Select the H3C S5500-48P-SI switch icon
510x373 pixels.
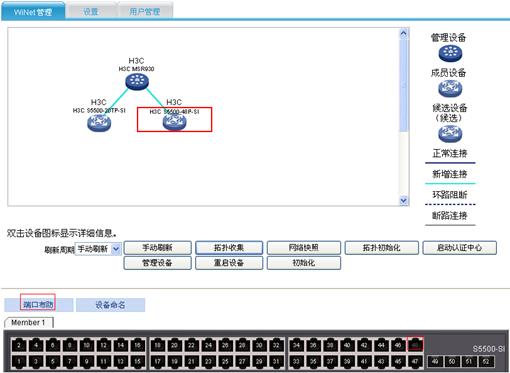(x=174, y=122)
